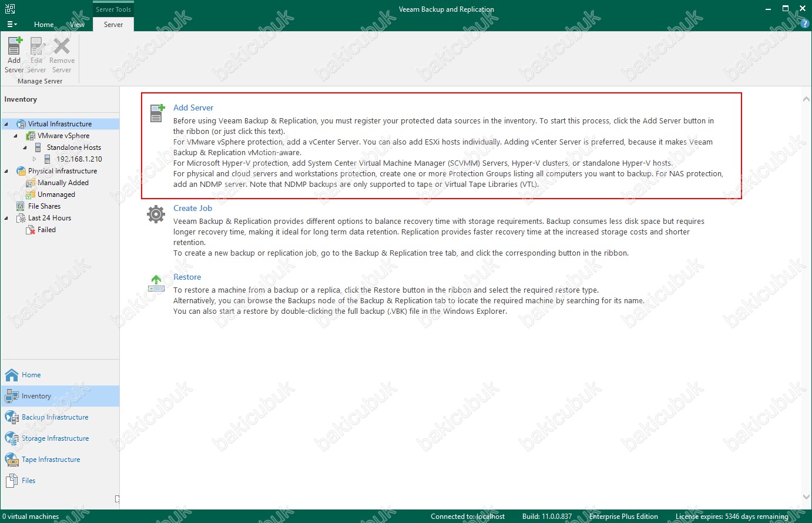The height and width of the screenshot is (523, 812).
Task: Click the 192.168.1.210 host icon
Action: [48, 159]
